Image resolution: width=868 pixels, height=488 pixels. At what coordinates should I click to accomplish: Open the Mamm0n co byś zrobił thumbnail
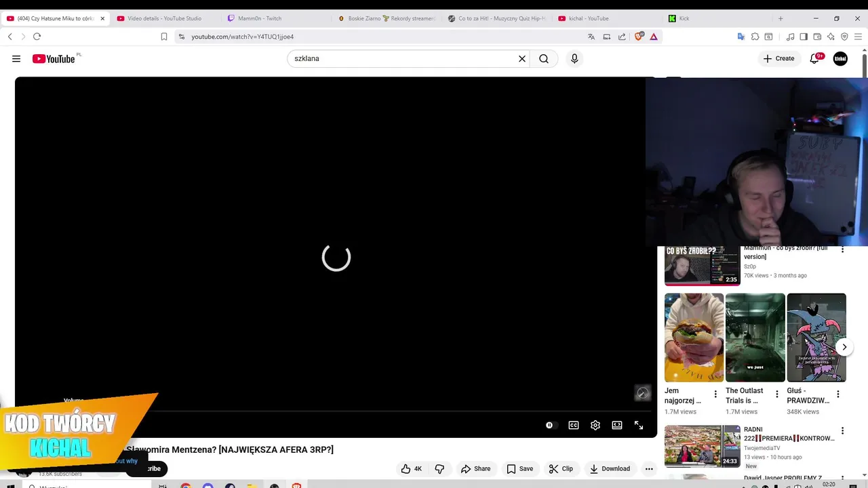click(702, 266)
